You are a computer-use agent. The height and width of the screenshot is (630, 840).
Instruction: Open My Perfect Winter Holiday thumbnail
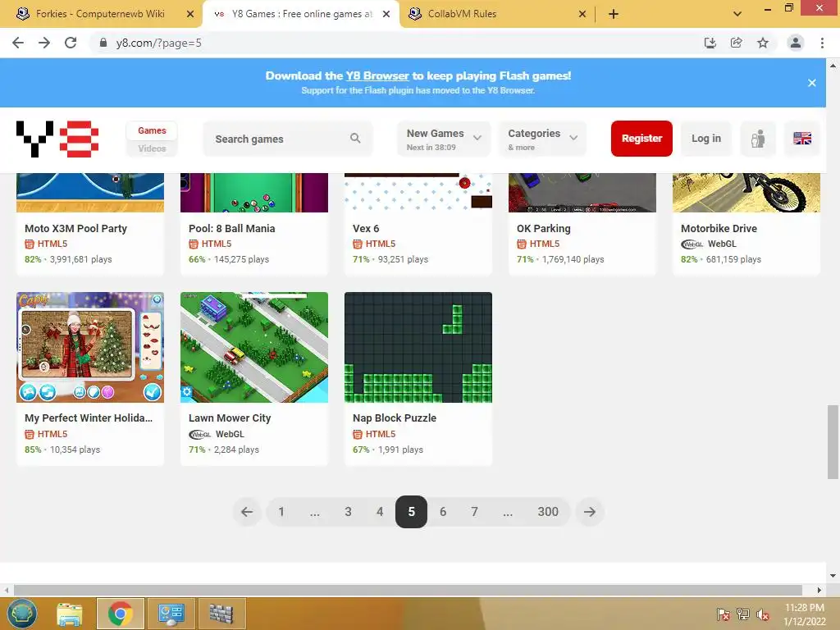90,347
